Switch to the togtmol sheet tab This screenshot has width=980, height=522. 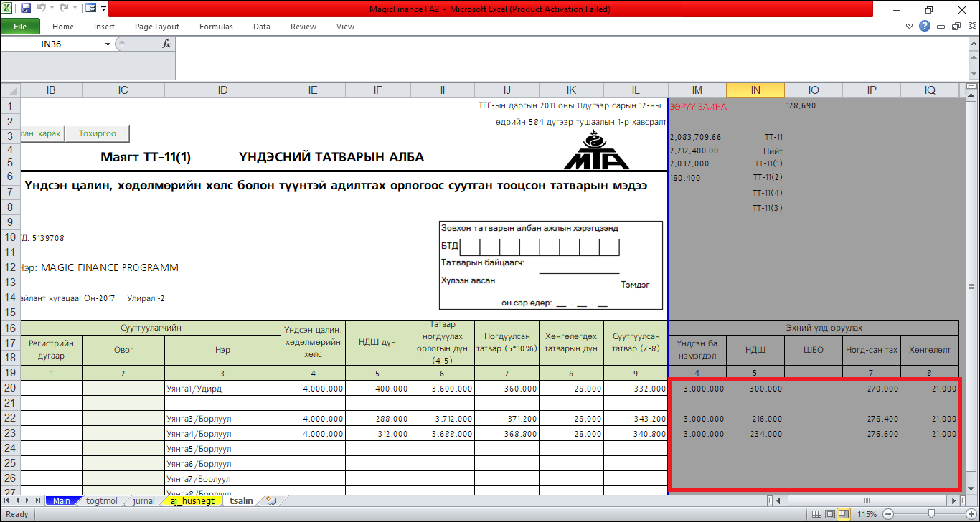click(101, 500)
